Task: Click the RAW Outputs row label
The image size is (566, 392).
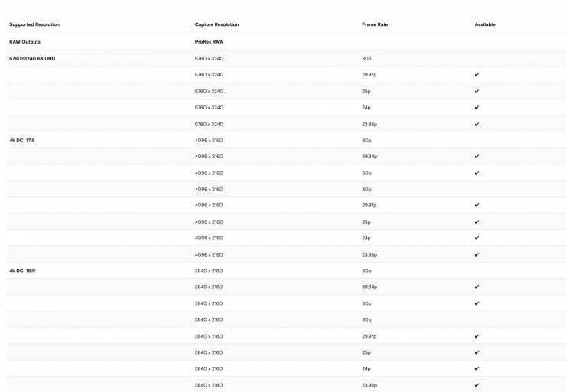Action: pos(24,42)
